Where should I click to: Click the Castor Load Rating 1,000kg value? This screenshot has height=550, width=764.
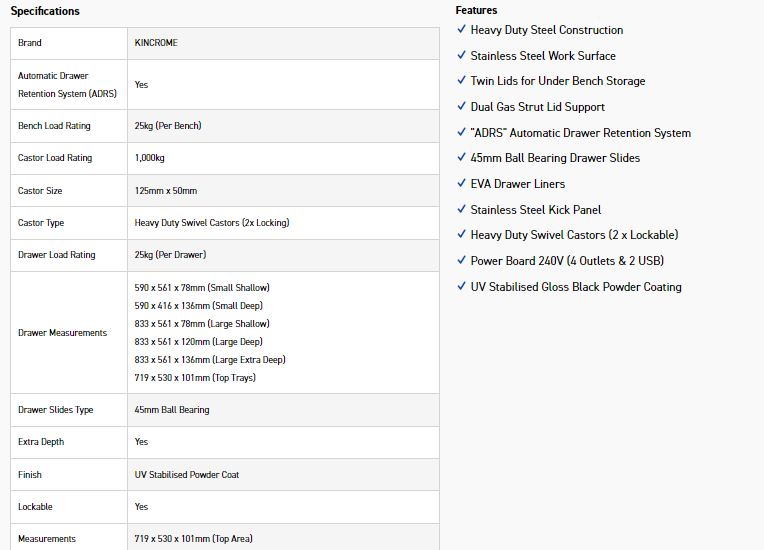[x=151, y=158]
